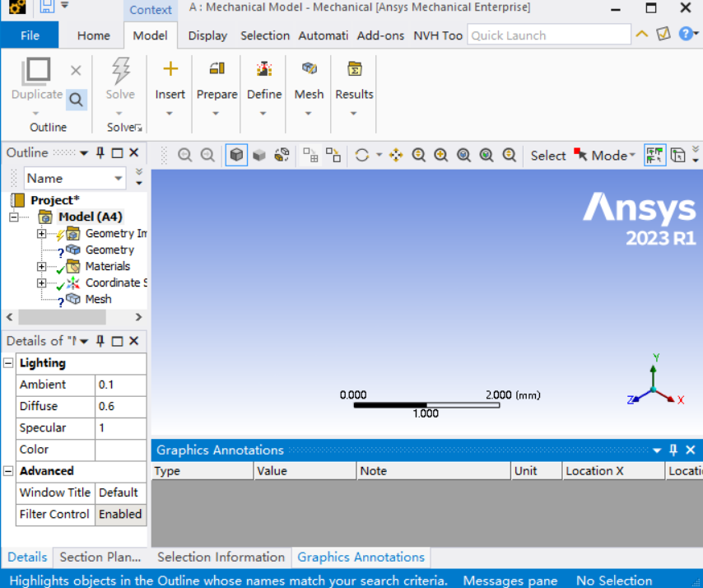Toggle shaded exterior and edges view
The image size is (703, 588).
(x=236, y=155)
